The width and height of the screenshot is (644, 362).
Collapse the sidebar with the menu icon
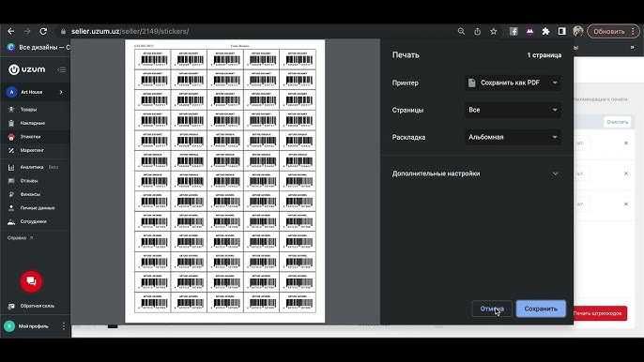coord(62,69)
